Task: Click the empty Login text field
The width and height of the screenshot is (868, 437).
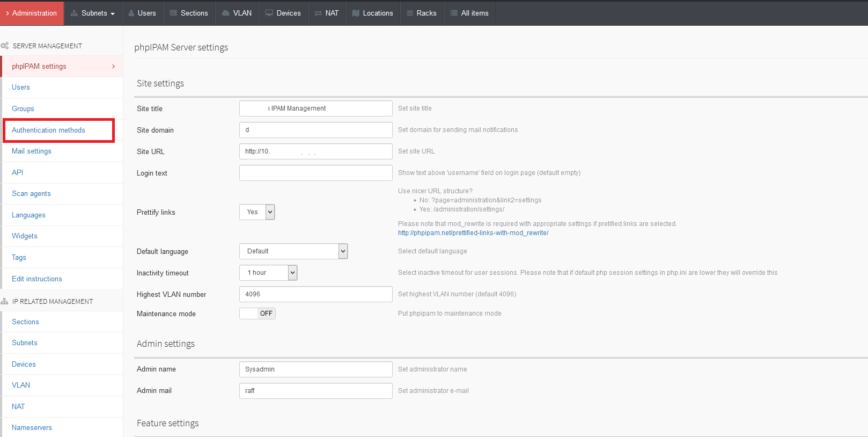Action: coord(316,173)
